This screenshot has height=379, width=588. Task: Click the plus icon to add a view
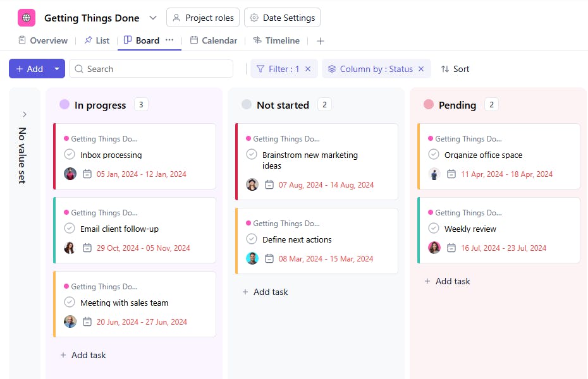(321, 41)
